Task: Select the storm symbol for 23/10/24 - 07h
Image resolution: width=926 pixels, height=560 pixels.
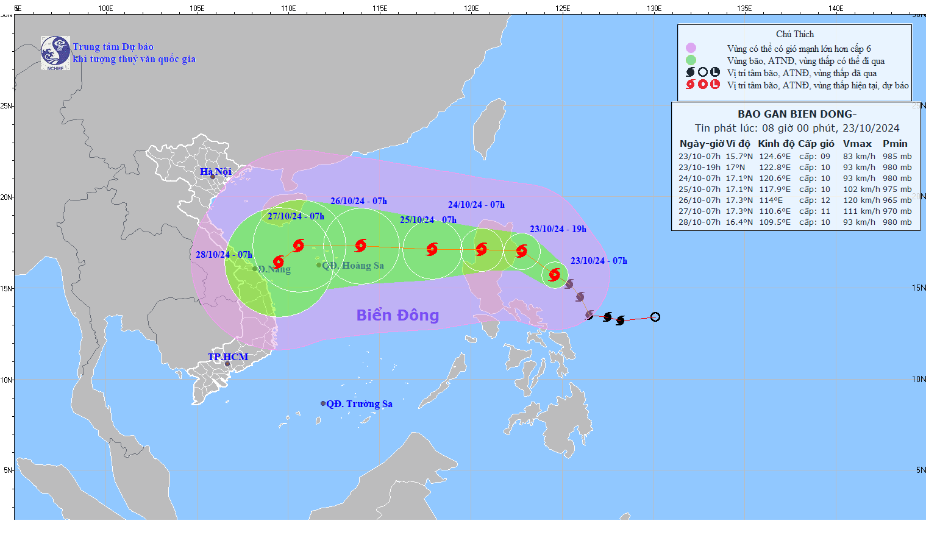Action: click(x=554, y=274)
